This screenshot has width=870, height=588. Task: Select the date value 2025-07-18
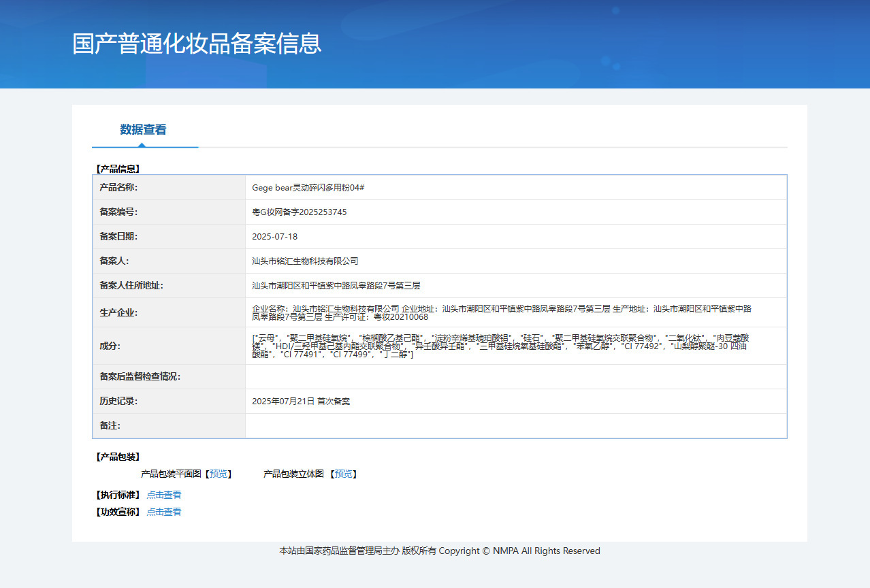pos(274,236)
